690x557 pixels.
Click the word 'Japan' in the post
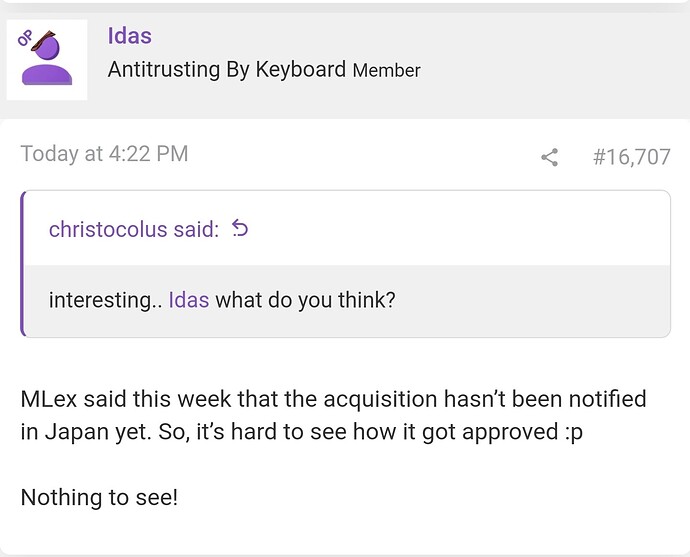[x=77, y=432]
